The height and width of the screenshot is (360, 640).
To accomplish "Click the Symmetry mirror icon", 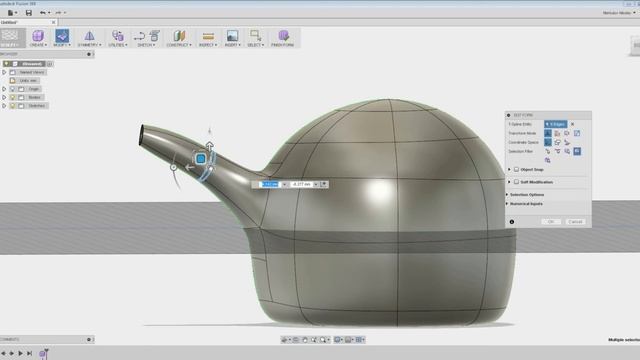I will click(x=89, y=36).
